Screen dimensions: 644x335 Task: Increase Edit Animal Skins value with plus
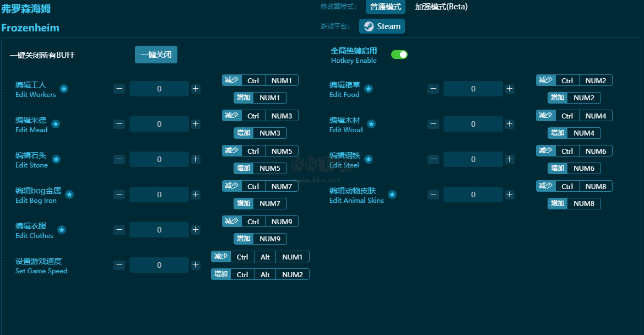(510, 194)
